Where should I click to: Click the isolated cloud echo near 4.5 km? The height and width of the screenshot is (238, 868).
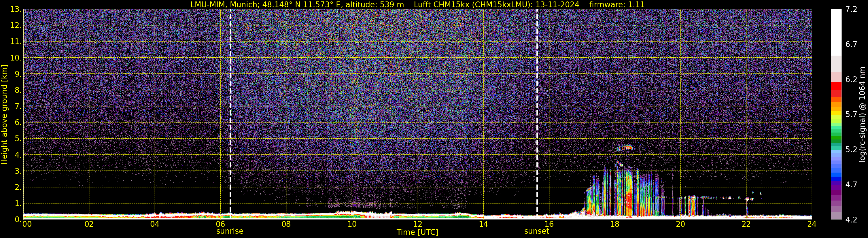pos(625,147)
